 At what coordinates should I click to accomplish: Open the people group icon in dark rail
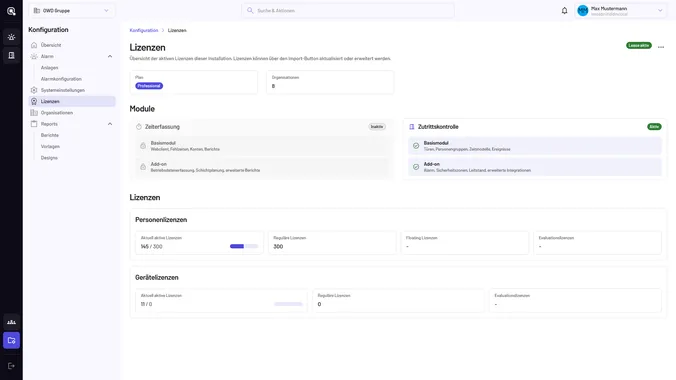point(11,322)
